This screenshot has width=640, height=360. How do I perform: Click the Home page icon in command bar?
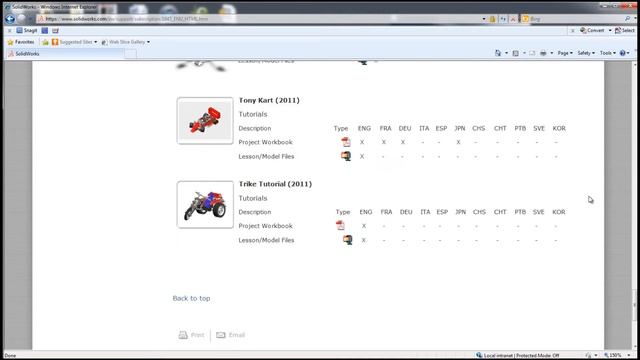(498, 53)
